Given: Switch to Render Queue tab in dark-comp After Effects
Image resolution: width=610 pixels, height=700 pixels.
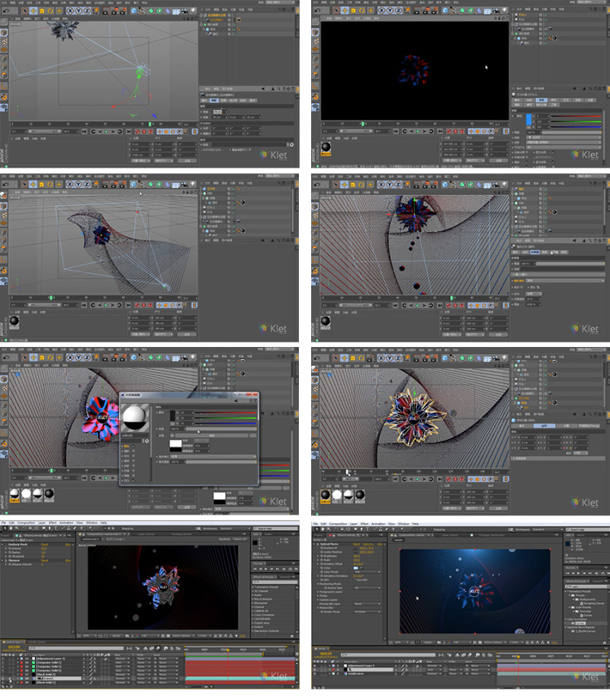Looking at the screenshot, I should tap(36, 642).
